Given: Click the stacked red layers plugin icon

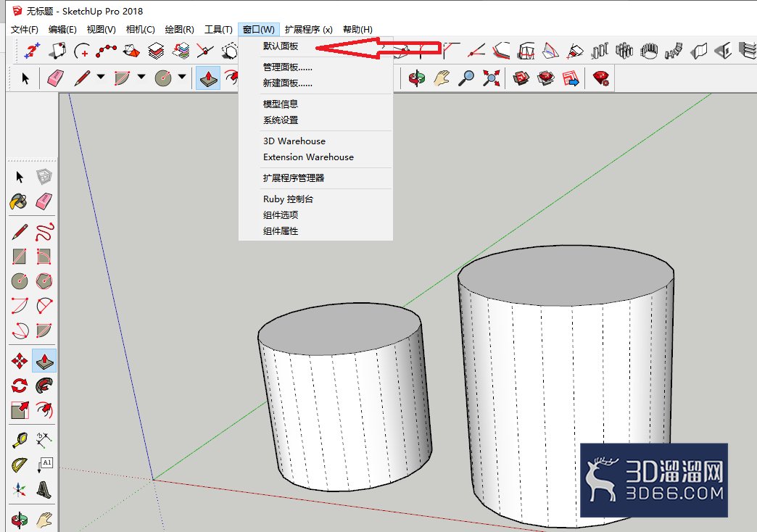Looking at the screenshot, I should [156, 51].
